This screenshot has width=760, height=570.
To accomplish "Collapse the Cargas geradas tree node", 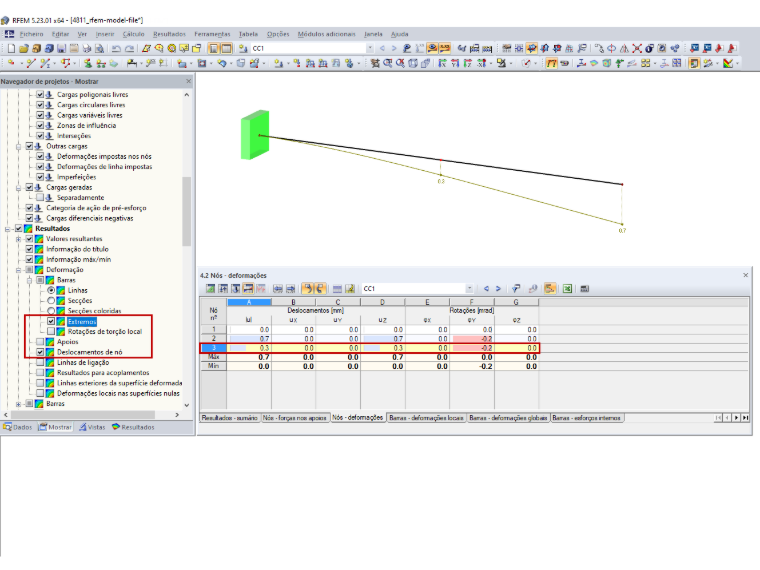I will [x=18, y=188].
